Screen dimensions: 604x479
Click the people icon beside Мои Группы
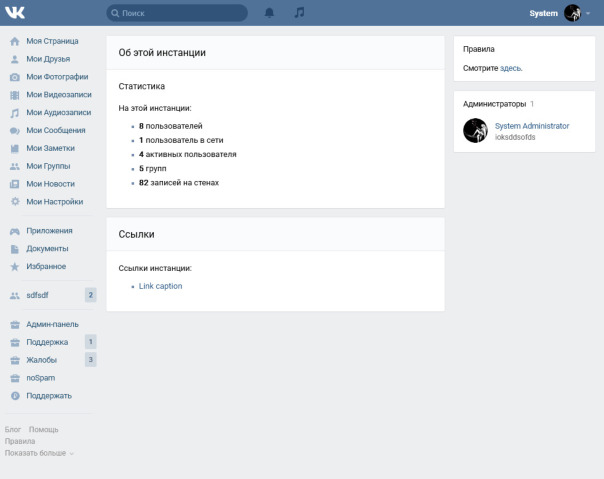15,166
